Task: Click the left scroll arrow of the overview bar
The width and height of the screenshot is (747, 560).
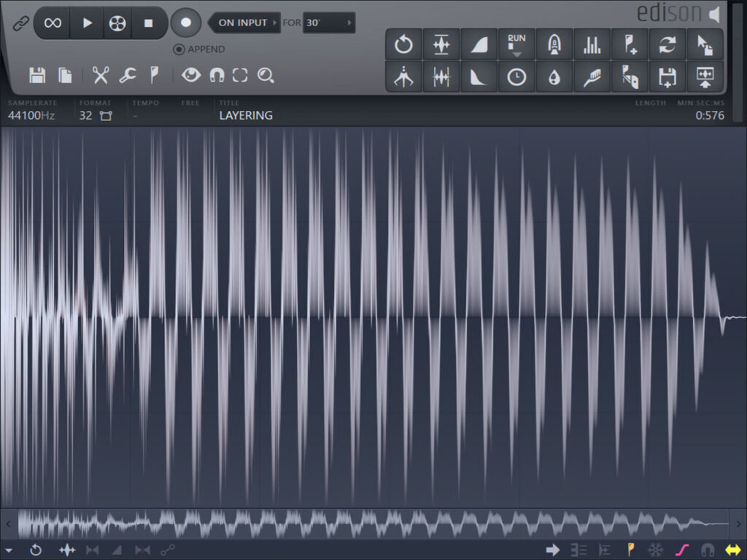Action: [8, 524]
